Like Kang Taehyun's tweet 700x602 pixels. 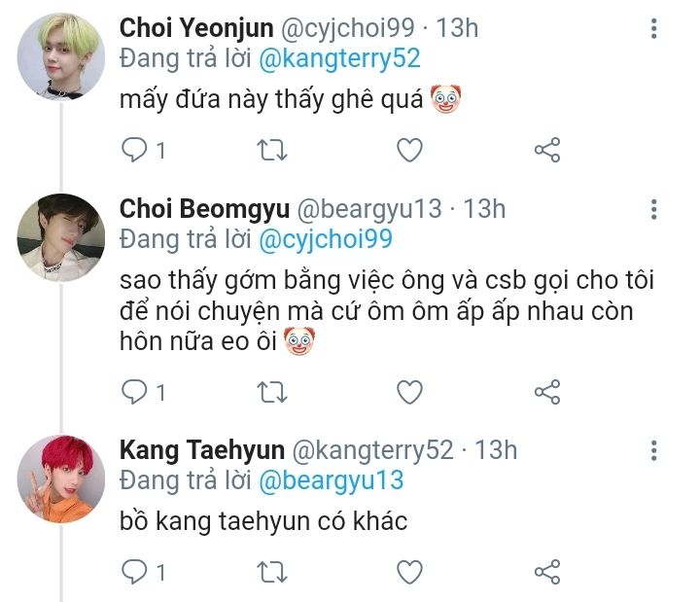tap(410, 571)
